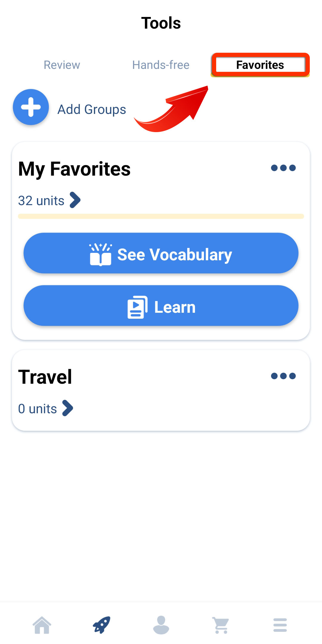322x644 pixels.
Task: Expand the 32 units chevron
Action: tap(75, 200)
